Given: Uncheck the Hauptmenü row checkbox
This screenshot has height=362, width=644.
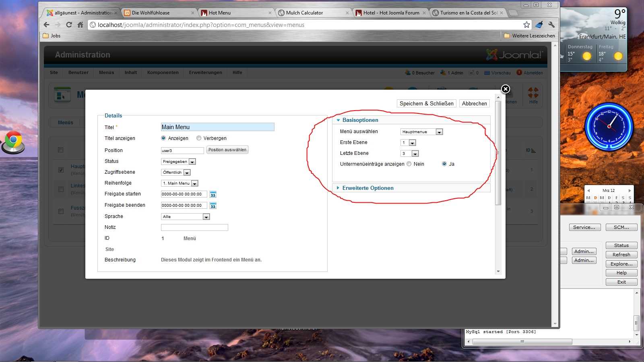Looking at the screenshot, I should (x=61, y=170).
